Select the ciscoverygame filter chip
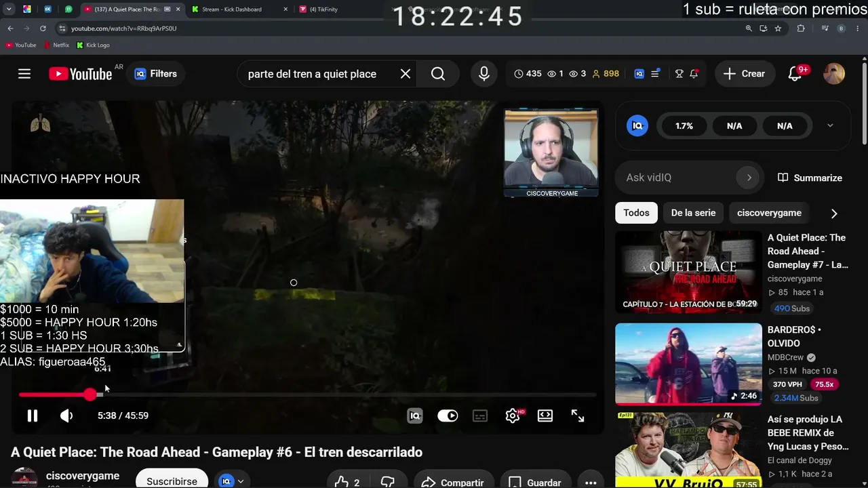868x488 pixels. [x=769, y=213]
